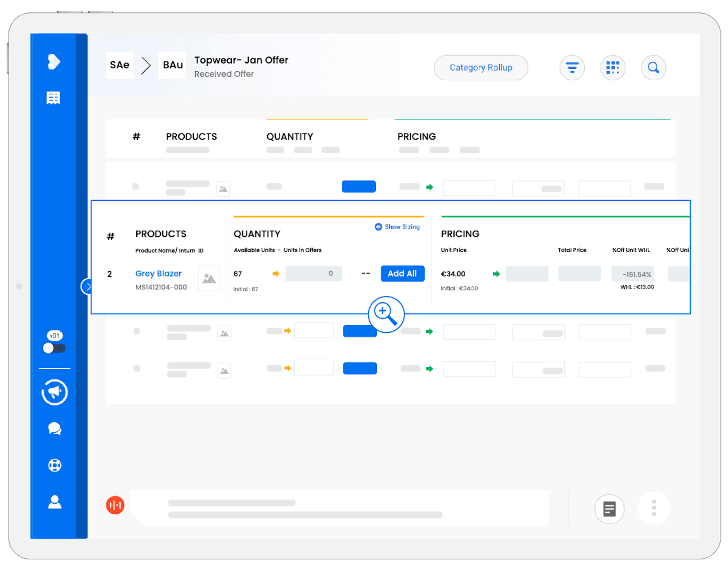Click the Category Rollup button

click(x=480, y=68)
